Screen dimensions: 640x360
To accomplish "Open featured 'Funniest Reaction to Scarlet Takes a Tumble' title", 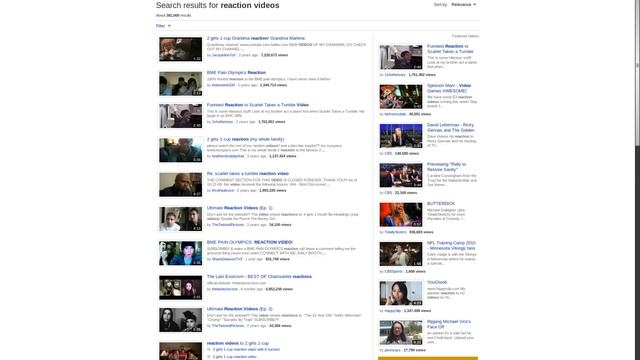I will tap(450, 49).
